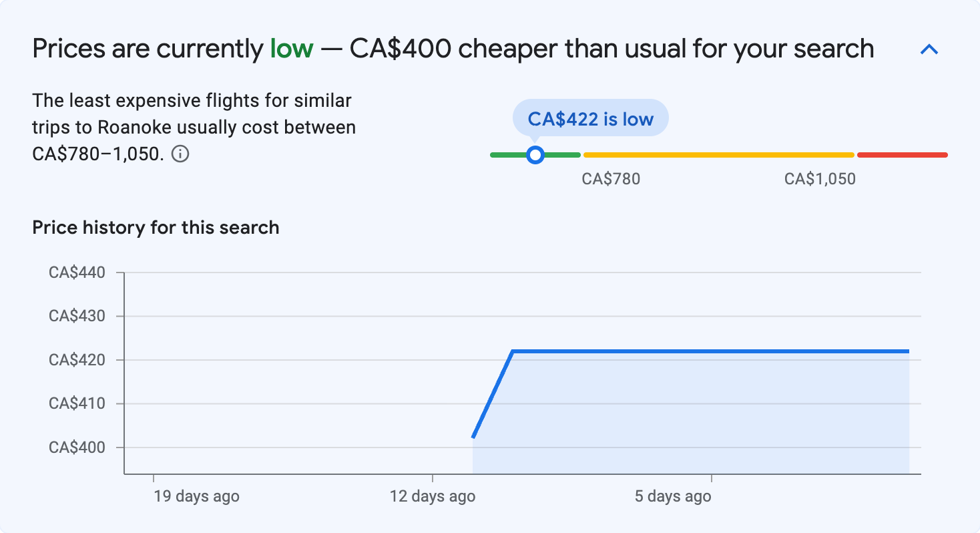The height and width of the screenshot is (533, 980).
Task: Click the '5 days ago' axis label
Action: tap(673, 496)
